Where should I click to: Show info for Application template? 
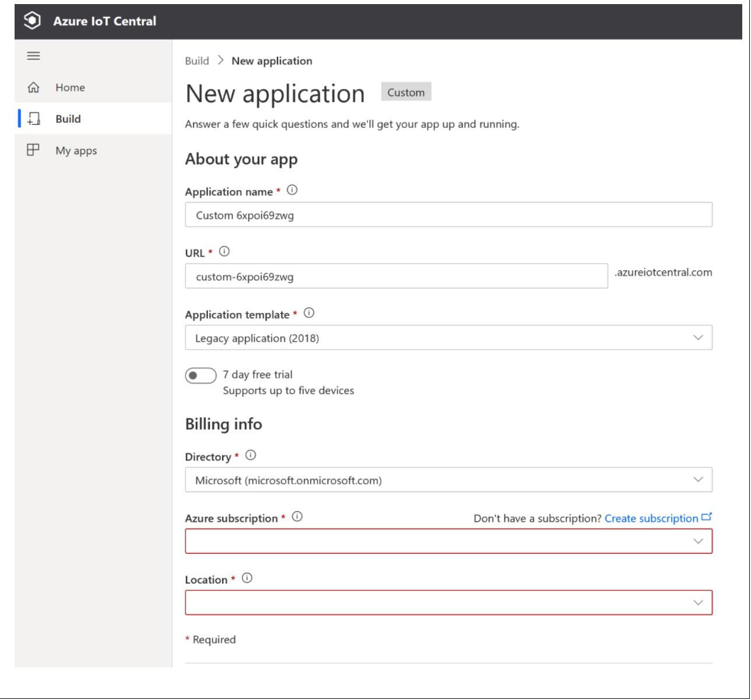(309, 313)
